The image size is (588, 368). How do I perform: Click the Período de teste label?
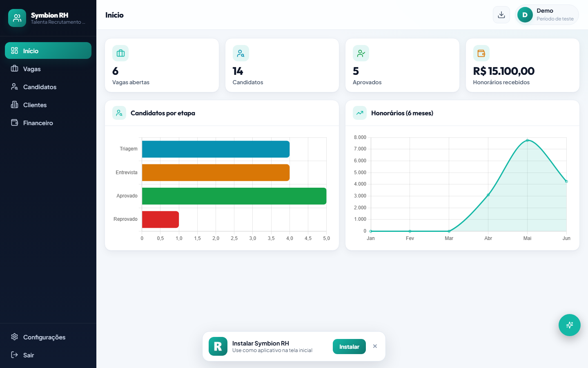click(x=555, y=19)
